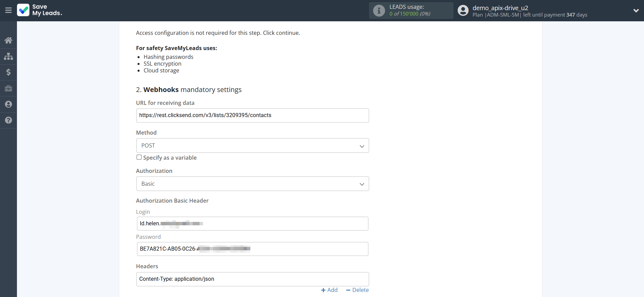Open the Authorization dropdown showing Basic

[x=252, y=184]
